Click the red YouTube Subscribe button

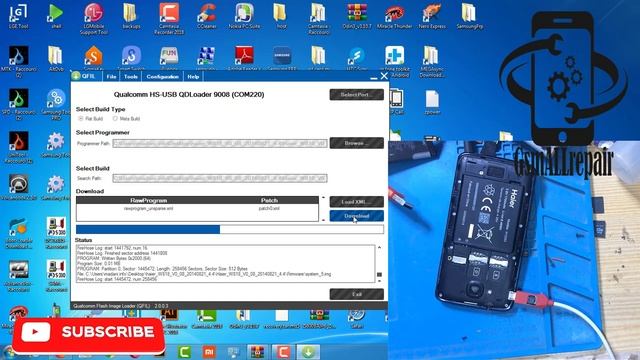(89, 336)
